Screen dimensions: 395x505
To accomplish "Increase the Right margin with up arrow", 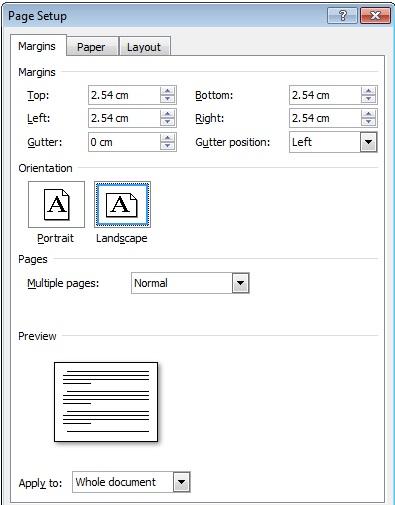I will click(x=368, y=114).
